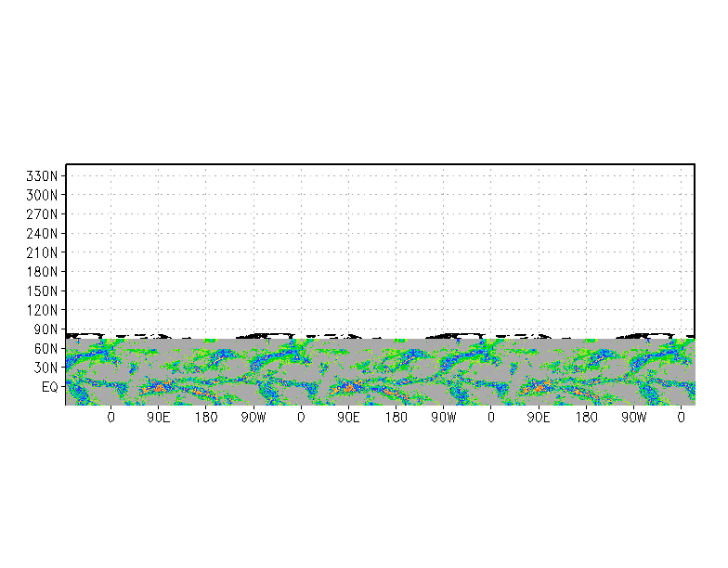Viewport: 728px width, 568px height.
Task: Click the leftmost 90E longitude label
Action: [x=158, y=418]
